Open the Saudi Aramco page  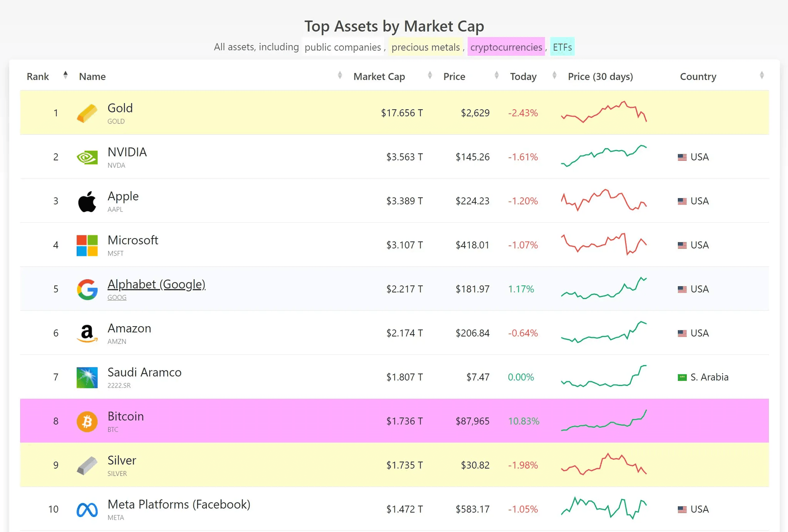pos(144,372)
